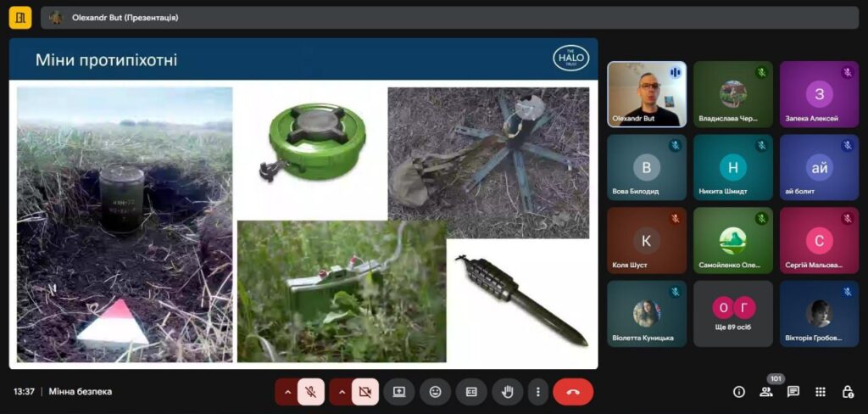Select Olexandr But's video tile
The image size is (868, 414).
coord(647,94)
